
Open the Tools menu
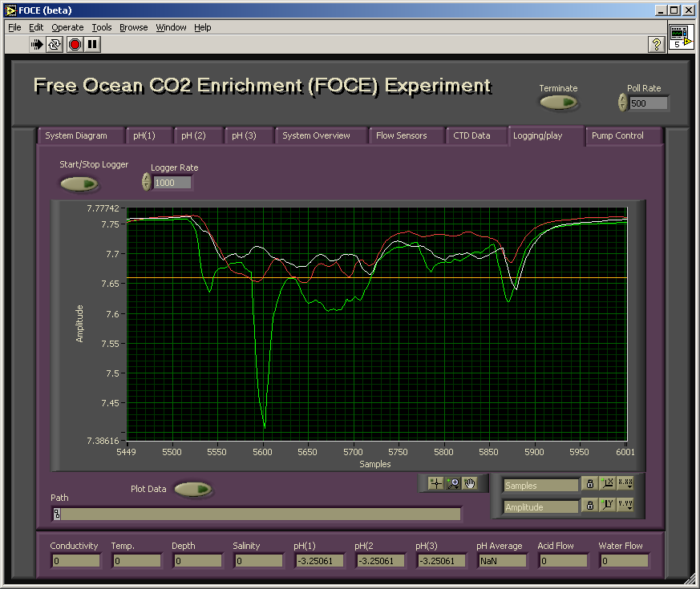coord(102,28)
